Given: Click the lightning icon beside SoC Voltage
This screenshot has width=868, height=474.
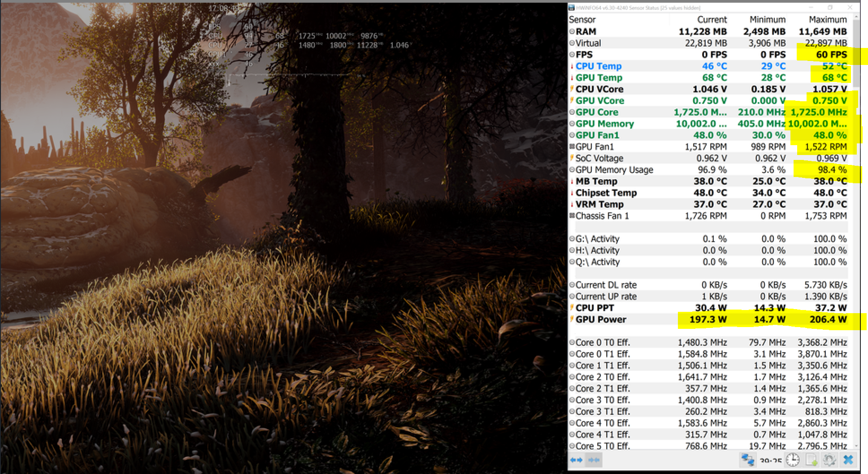Looking at the screenshot, I should click(x=572, y=158).
